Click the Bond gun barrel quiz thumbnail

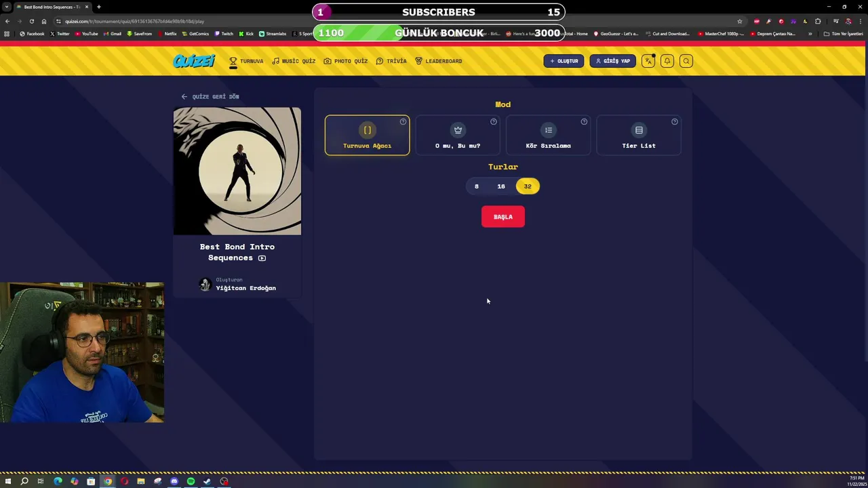237,171
